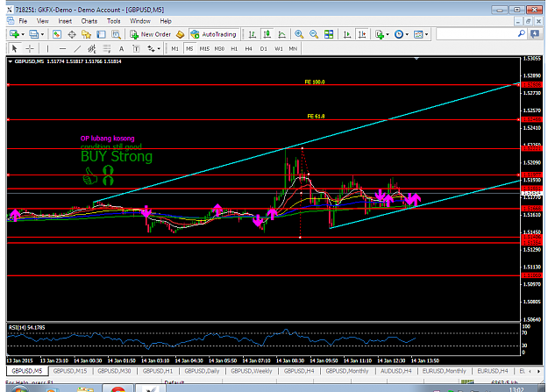The height and width of the screenshot is (392, 548).
Task: Select the Crosshair tool
Action: point(30,48)
